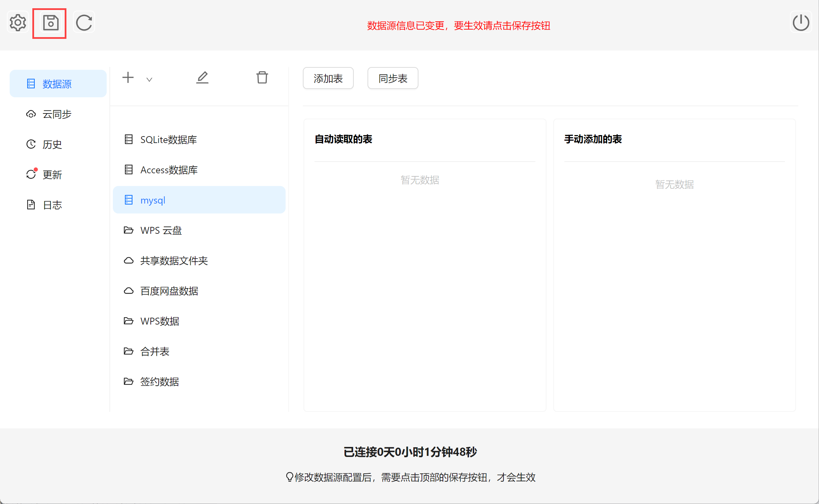Viewport: 819px width, 504px height.
Task: Select 百度网盘数据 data source
Action: click(199, 291)
